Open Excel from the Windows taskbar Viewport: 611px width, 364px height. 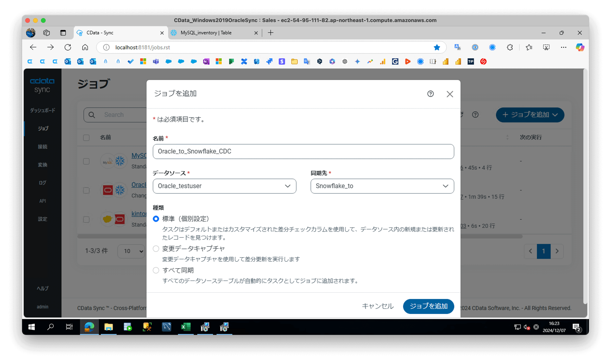click(185, 327)
